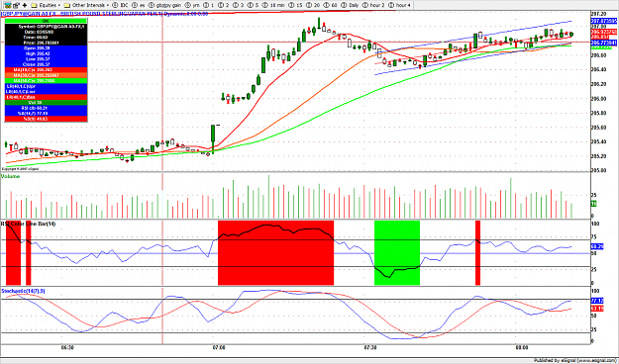619x364 pixels.
Task: Select the es toolbar shortcut
Action: click(139, 6)
